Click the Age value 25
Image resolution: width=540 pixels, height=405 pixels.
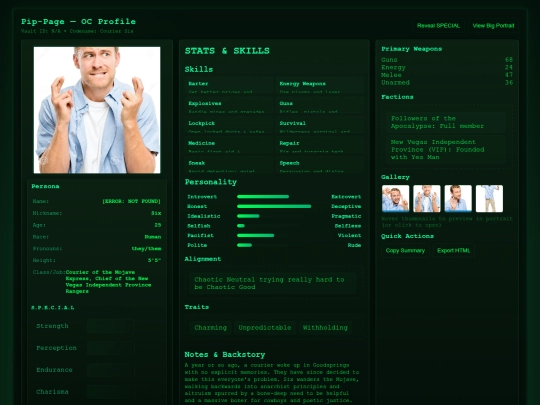158,225
